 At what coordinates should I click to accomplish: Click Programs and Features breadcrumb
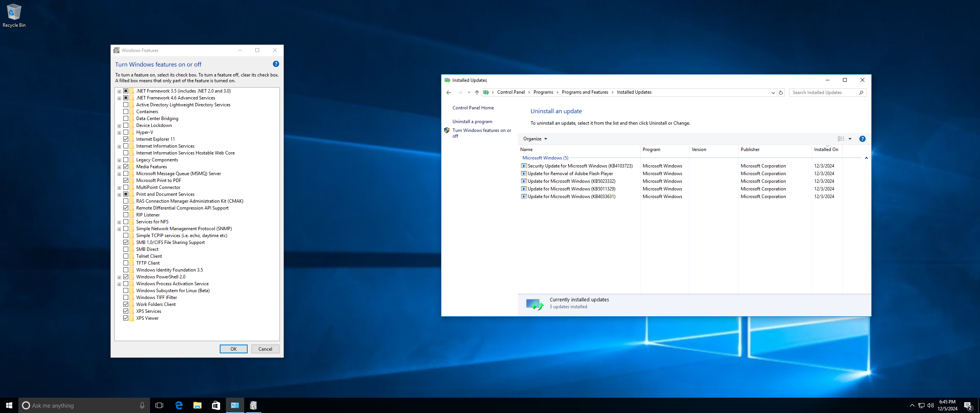[x=585, y=92]
